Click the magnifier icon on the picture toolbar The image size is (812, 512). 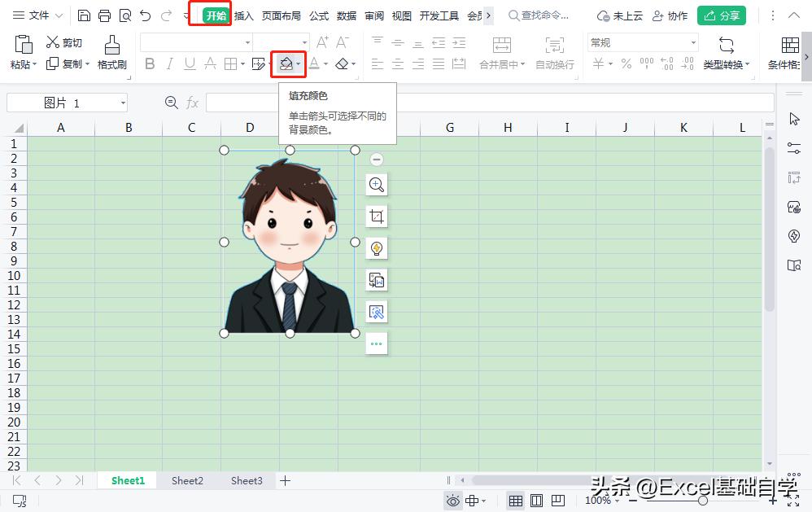(x=376, y=184)
